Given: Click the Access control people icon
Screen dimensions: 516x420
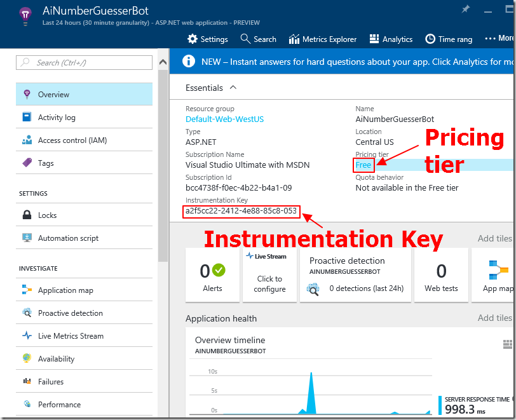Looking at the screenshot, I should tap(27, 140).
